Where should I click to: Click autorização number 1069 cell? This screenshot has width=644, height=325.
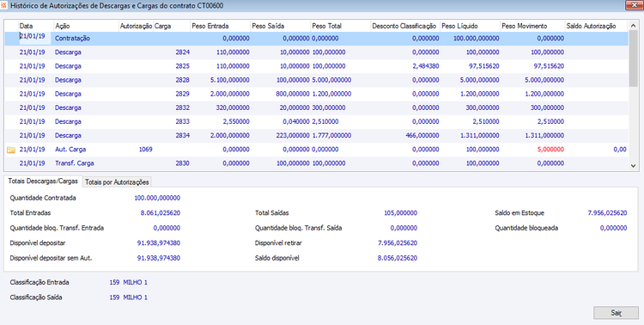click(x=145, y=150)
